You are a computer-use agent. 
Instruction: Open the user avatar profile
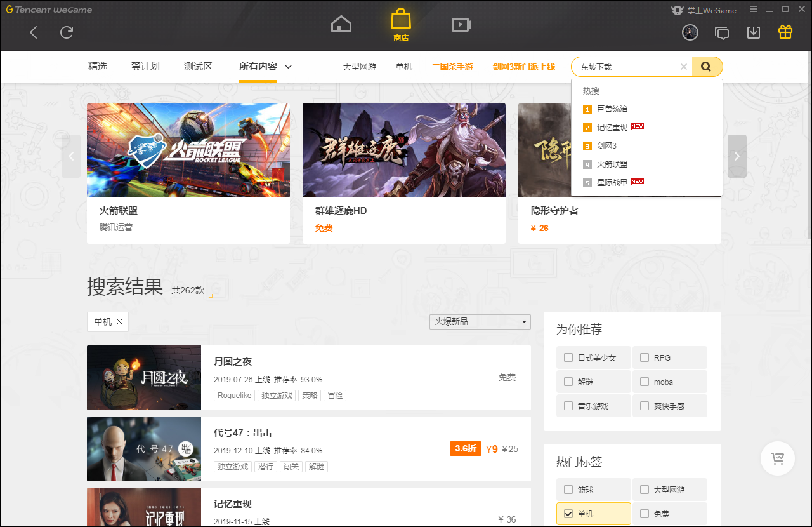690,32
